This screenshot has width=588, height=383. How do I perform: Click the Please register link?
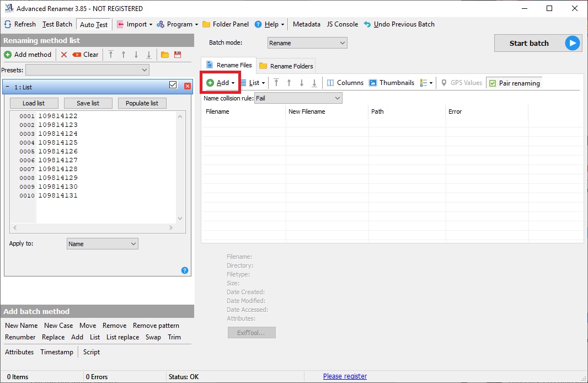coord(345,376)
